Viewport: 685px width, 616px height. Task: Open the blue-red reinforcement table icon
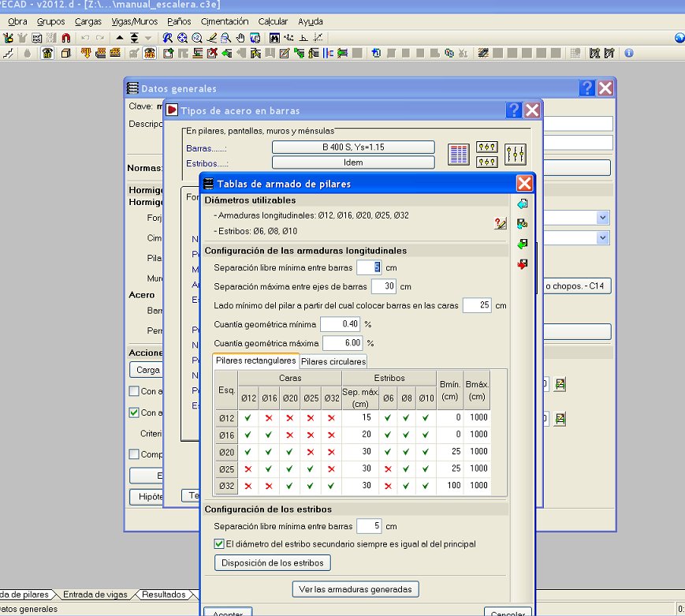459,154
